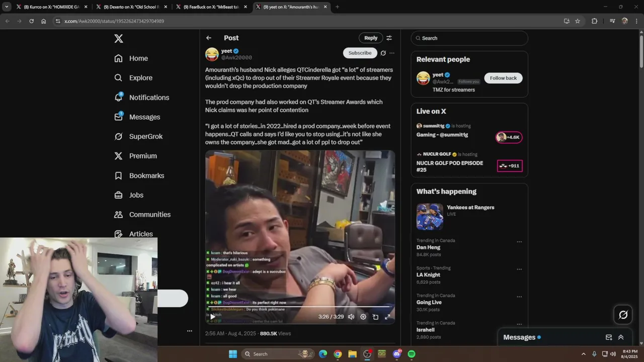Screen dimensions: 644x362
Task: Show hidden system tray icons
Action: [584, 354]
